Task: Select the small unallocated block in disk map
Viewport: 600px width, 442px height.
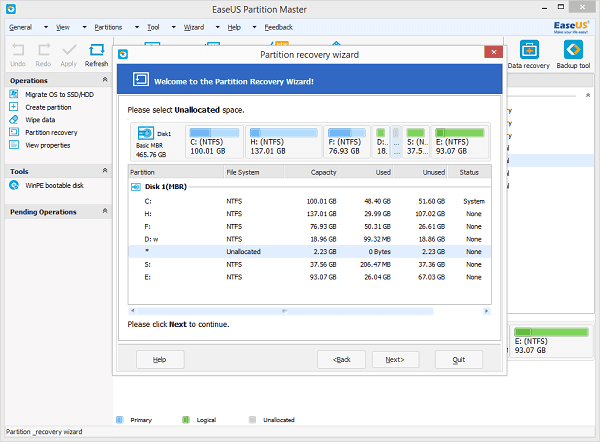Action: [396, 142]
